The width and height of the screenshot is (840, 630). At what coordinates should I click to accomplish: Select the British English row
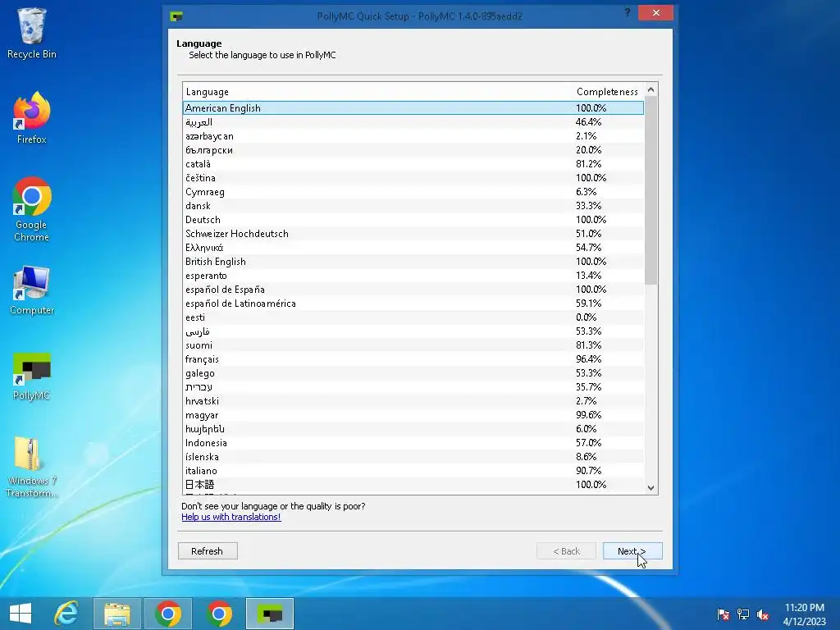(x=413, y=262)
